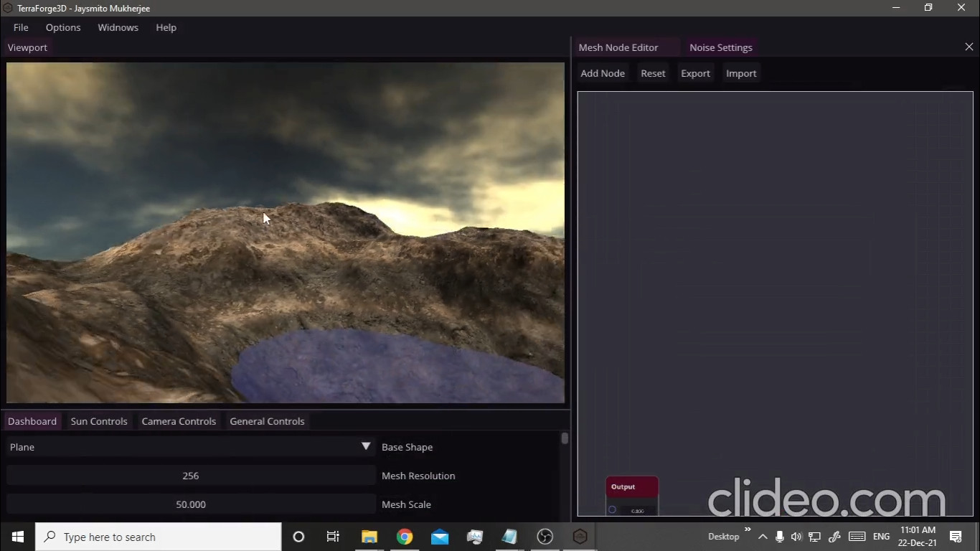Screen dimensions: 980x551
Task: Open the OBS Studio taskbar icon
Action: (545, 537)
